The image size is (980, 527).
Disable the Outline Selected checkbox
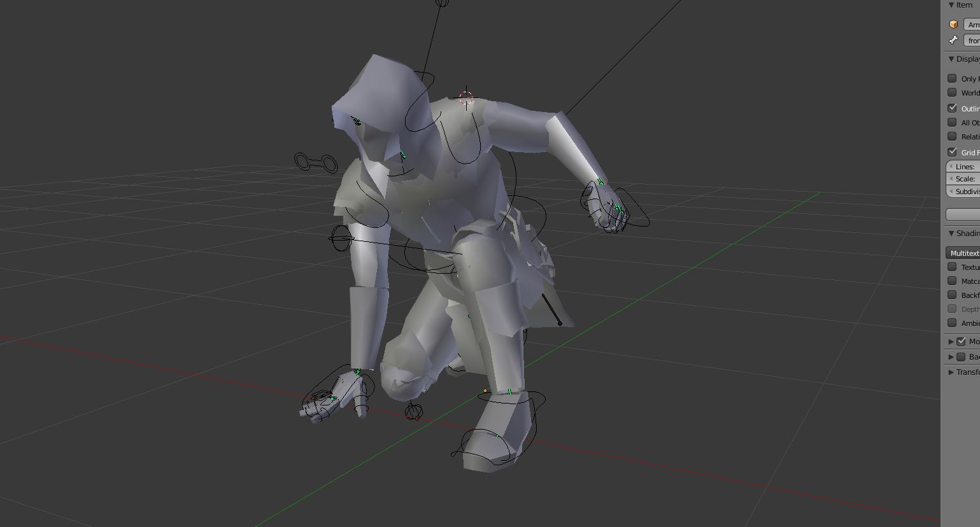[952, 108]
